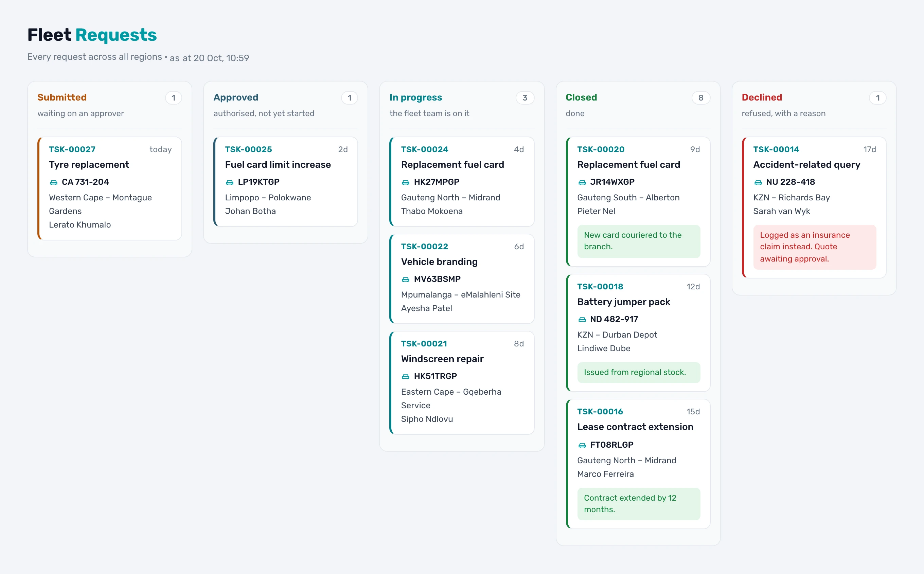Click the Vehicle branding card title
924x574 pixels.
click(439, 262)
